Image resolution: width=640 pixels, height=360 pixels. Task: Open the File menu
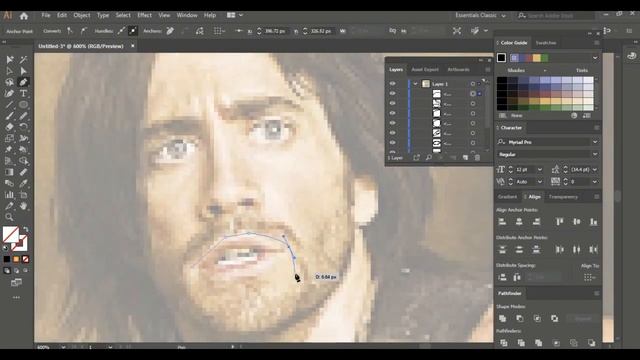click(x=46, y=15)
